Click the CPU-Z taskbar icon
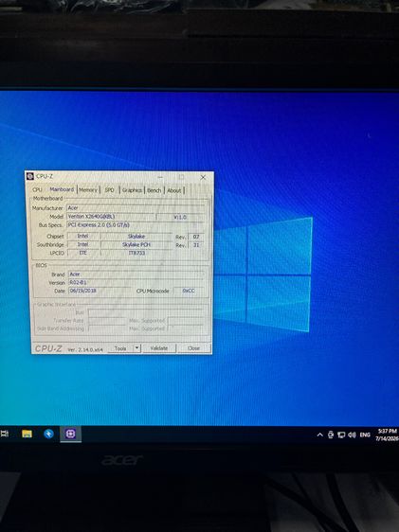 pyautogui.click(x=71, y=434)
